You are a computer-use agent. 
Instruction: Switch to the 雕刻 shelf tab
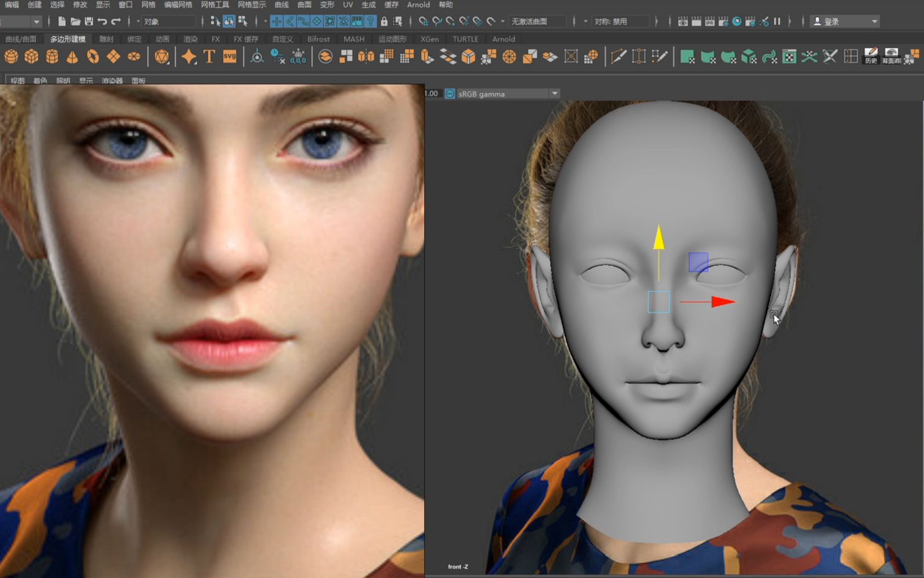coord(106,39)
